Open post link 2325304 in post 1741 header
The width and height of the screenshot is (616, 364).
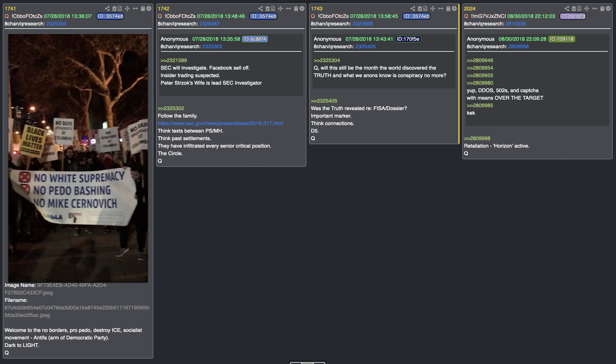point(56,24)
